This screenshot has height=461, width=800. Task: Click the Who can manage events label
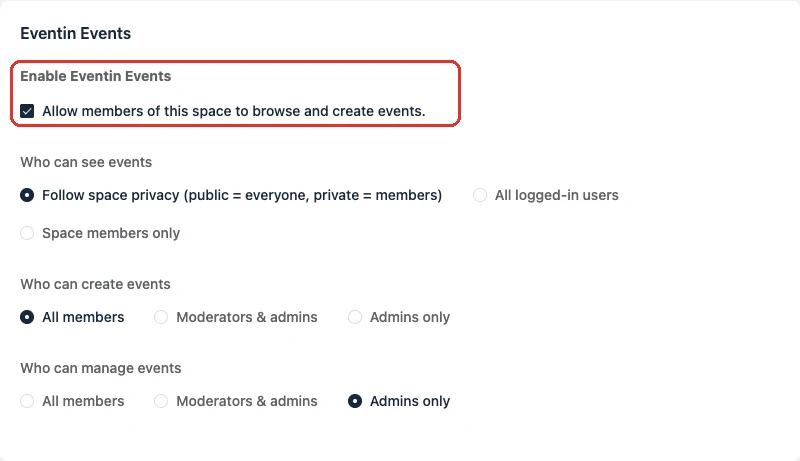pyautogui.click(x=101, y=368)
